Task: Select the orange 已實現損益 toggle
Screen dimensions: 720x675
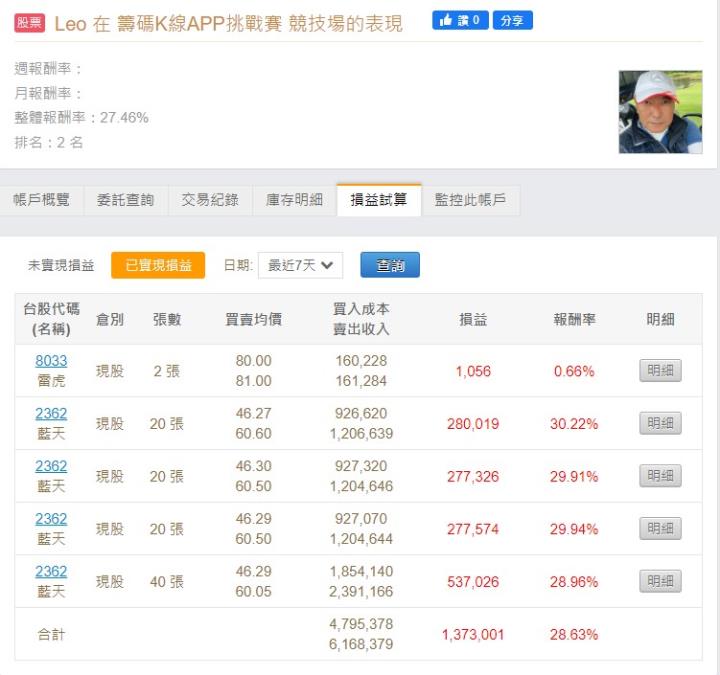Action: [158, 265]
